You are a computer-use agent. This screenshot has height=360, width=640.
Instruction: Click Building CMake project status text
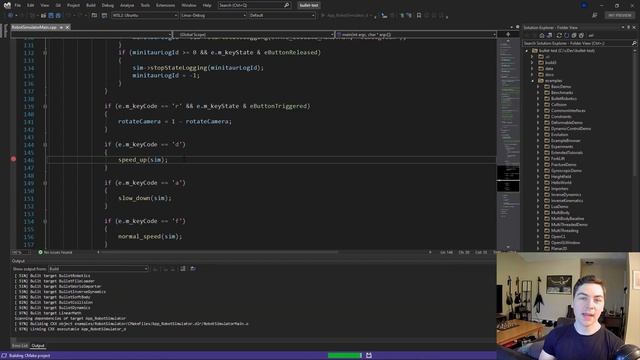[29, 356]
